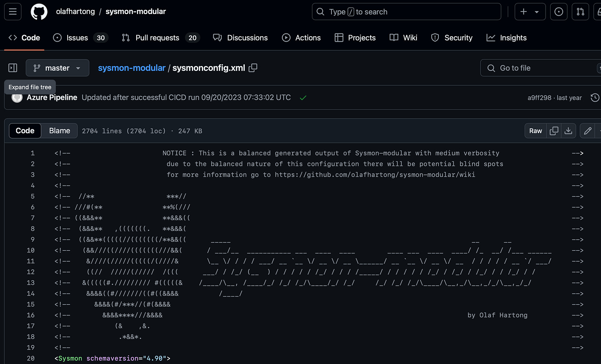The height and width of the screenshot is (364, 601).
Task: Select line number 20
Action: [x=31, y=358]
